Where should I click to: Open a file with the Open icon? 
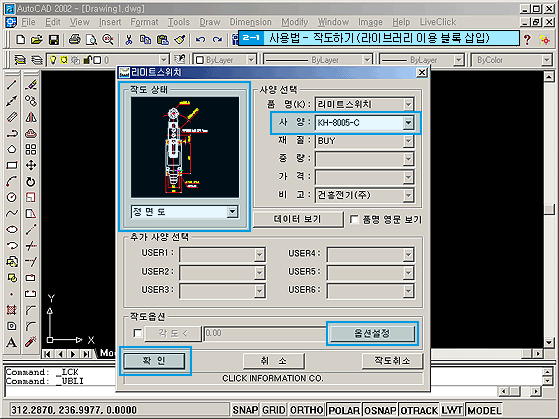37,39
